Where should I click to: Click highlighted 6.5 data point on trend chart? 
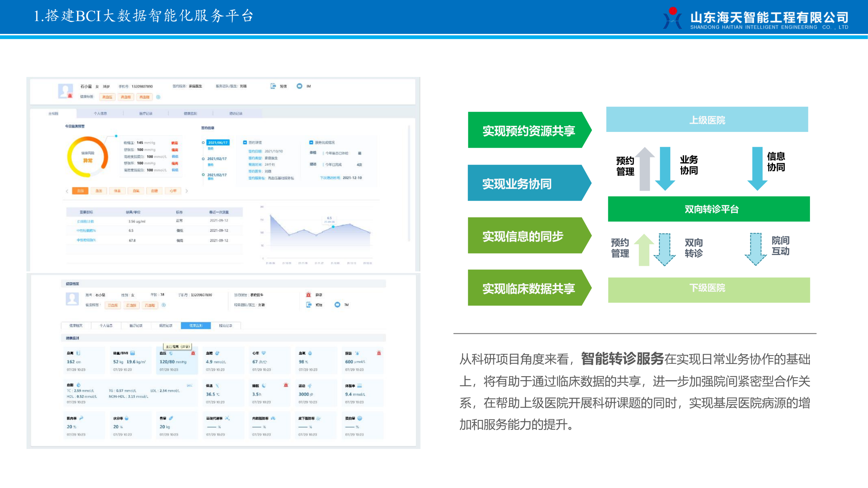333,227
